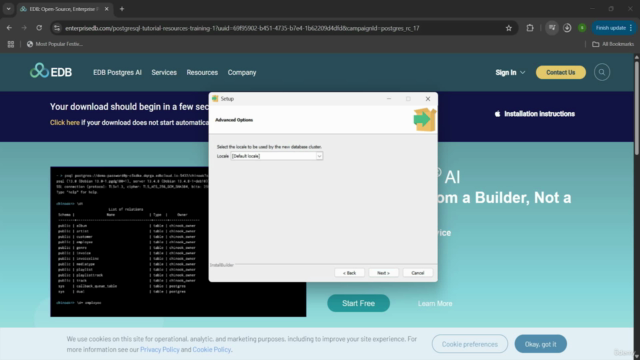Close the Setup dialog window
This screenshot has width=640, height=360.
(x=428, y=99)
